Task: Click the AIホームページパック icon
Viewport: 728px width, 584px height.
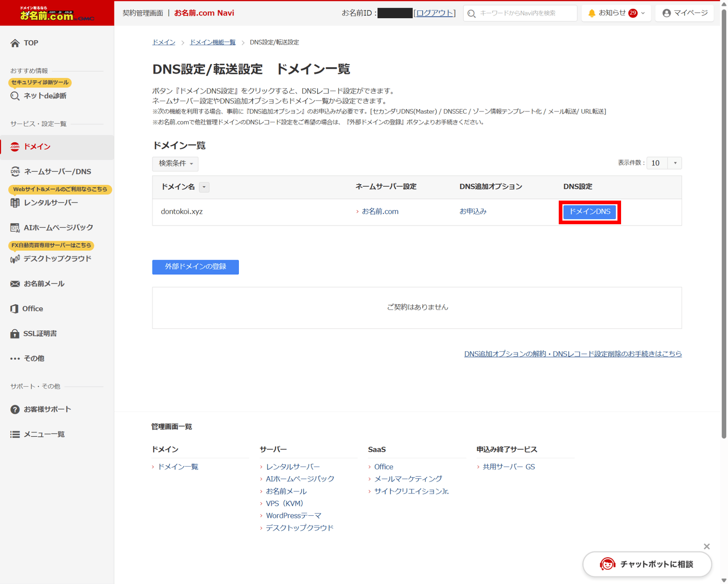Action: (15, 227)
